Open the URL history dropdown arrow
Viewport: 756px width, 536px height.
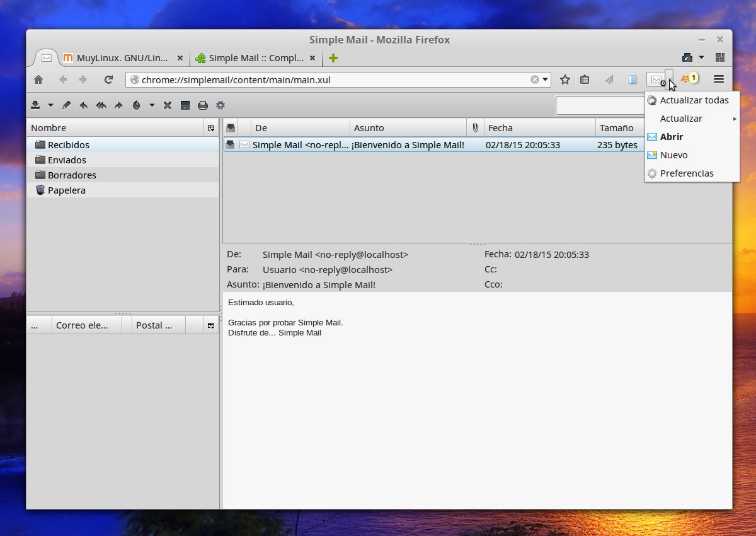[546, 80]
